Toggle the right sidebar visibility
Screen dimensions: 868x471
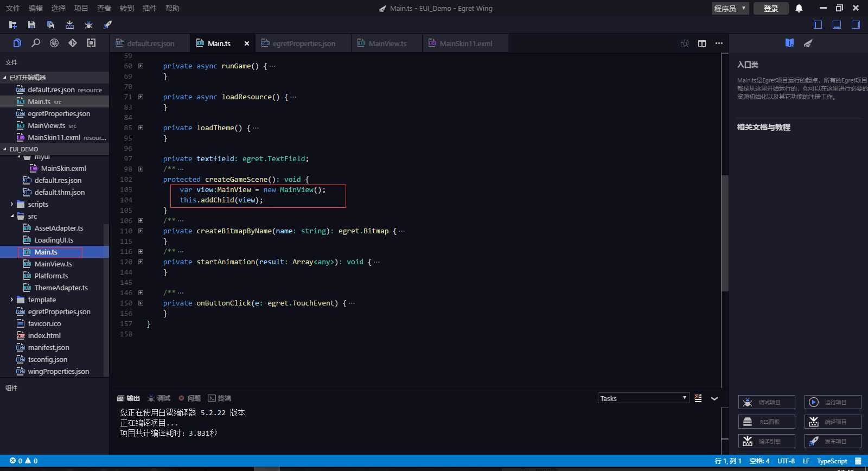point(856,24)
